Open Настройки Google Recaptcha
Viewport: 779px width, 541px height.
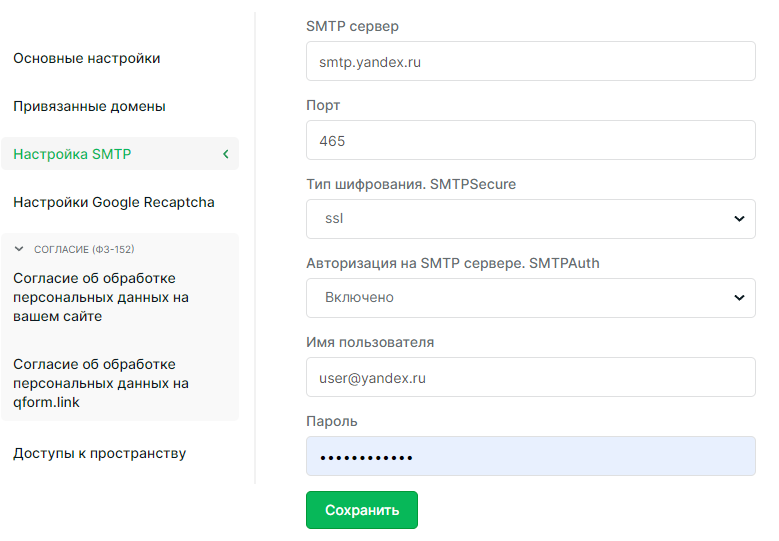click(x=114, y=202)
